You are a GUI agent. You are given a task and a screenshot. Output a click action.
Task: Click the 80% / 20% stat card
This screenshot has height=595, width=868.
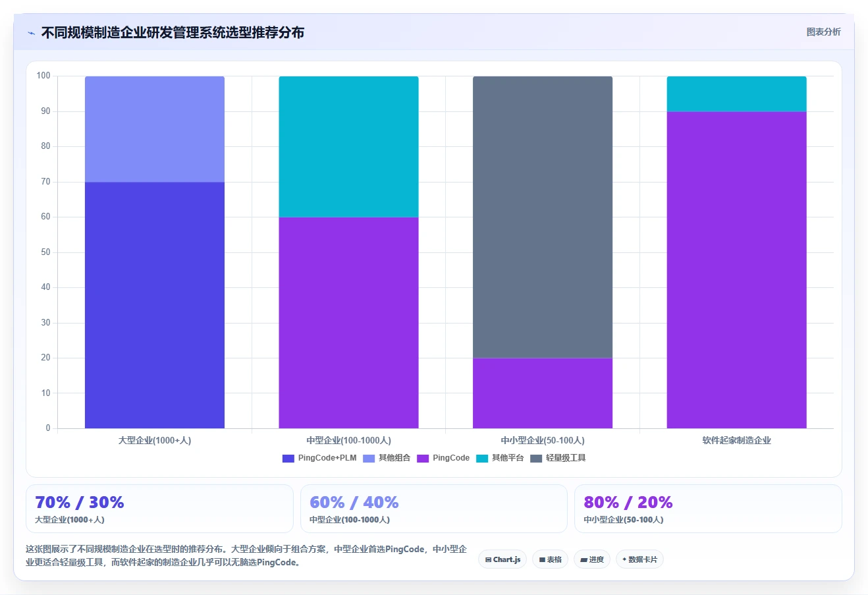pos(708,509)
